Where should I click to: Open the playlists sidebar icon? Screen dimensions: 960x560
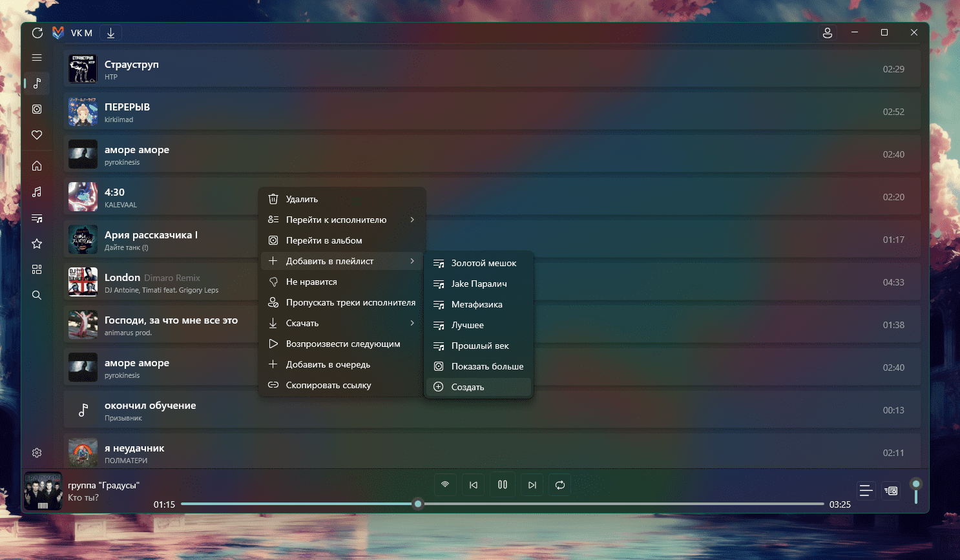point(37,218)
